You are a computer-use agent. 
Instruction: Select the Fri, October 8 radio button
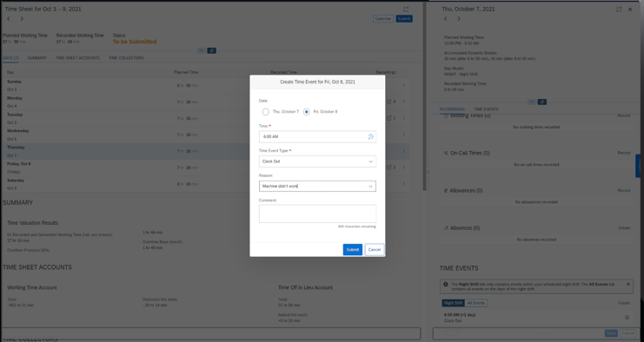coord(307,112)
